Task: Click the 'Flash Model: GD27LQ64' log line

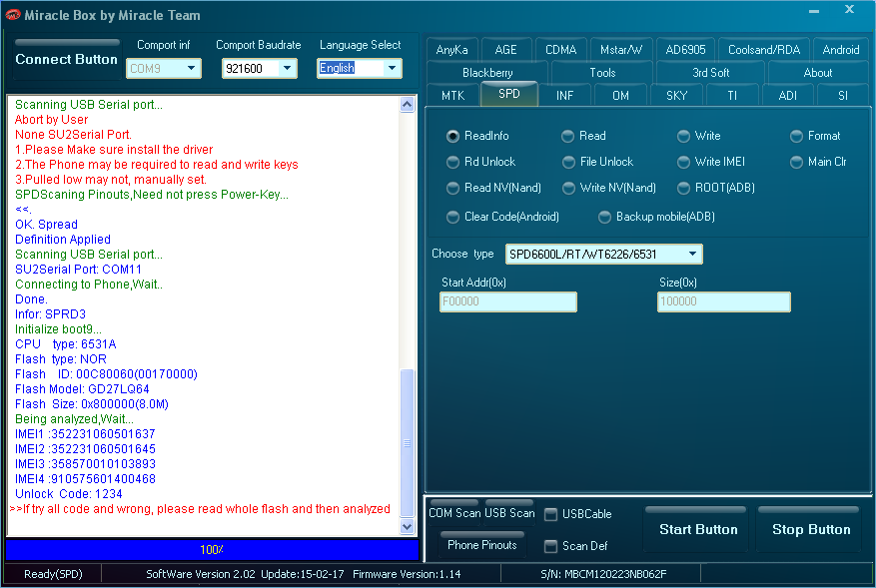Action: tap(82, 389)
